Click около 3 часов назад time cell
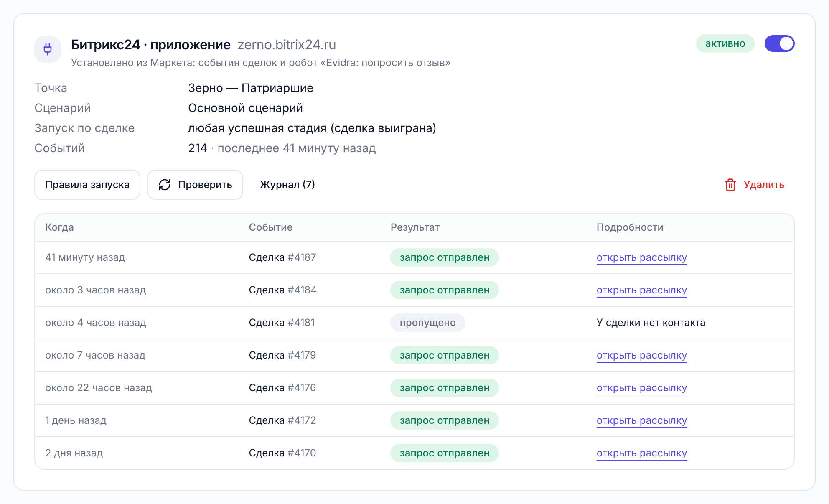This screenshot has width=829, height=504. [95, 290]
